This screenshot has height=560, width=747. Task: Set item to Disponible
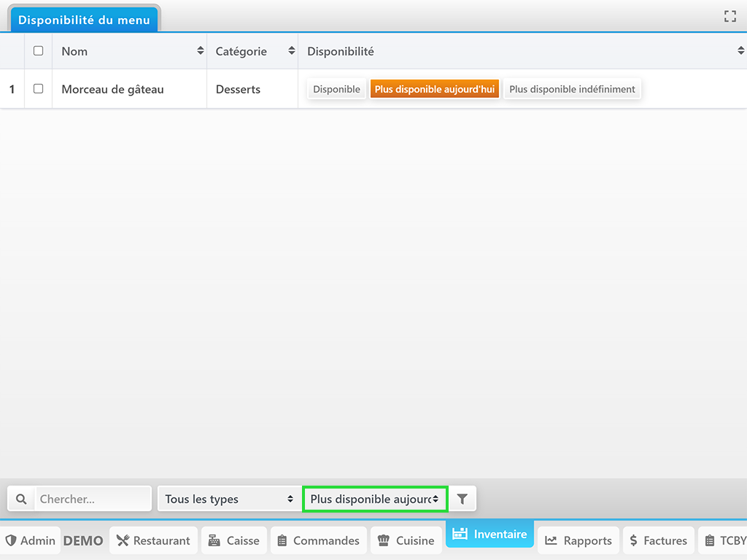point(336,90)
